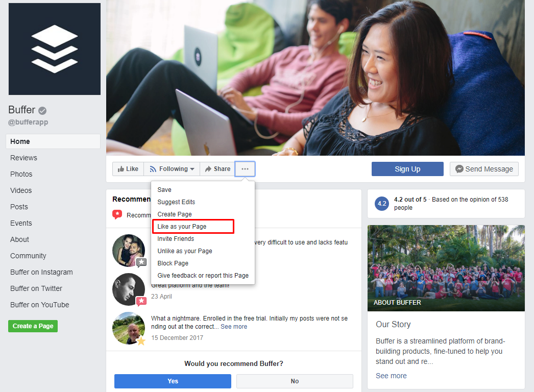
Task: Open Photos in sidebar
Action: (x=21, y=174)
